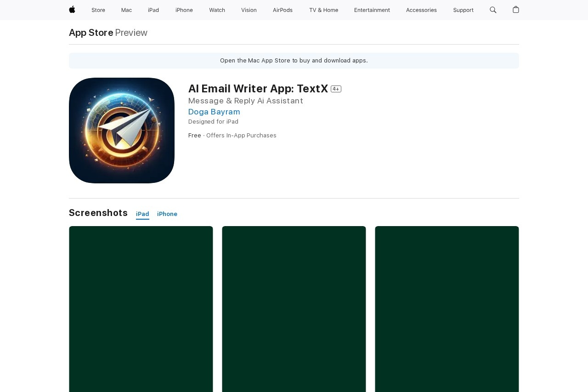This screenshot has height=392, width=588.
Task: Open the Store menu
Action: click(98, 10)
